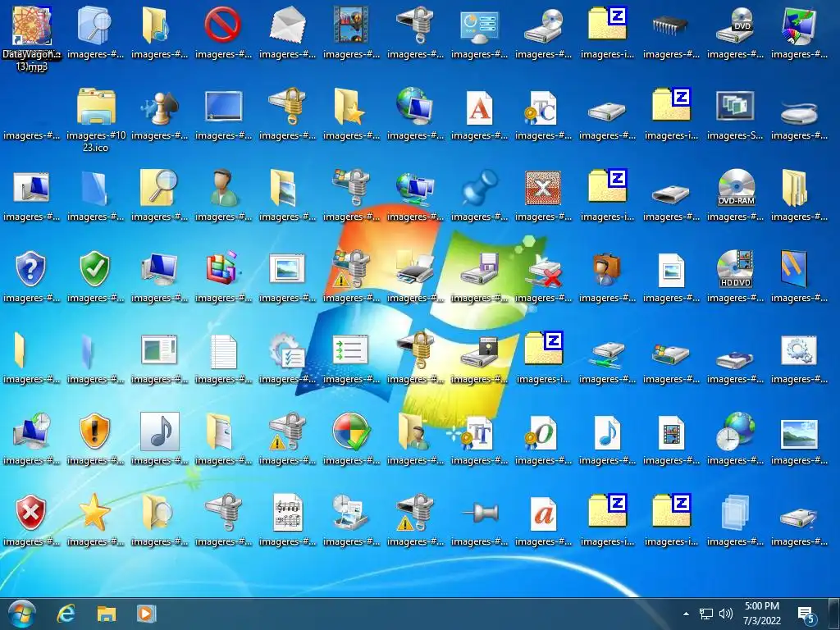Open the clock showing 5:00 PM
The height and width of the screenshot is (630, 840).
[762, 614]
